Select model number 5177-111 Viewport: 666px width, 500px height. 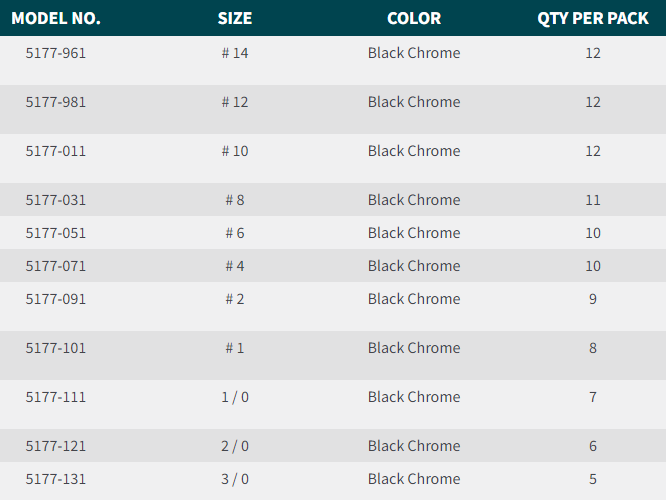coord(56,397)
